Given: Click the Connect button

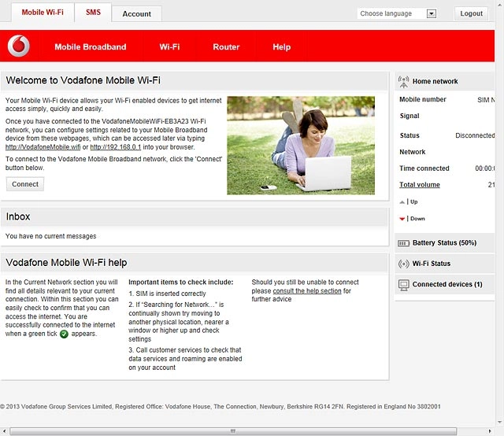Looking at the screenshot, I should point(25,184).
